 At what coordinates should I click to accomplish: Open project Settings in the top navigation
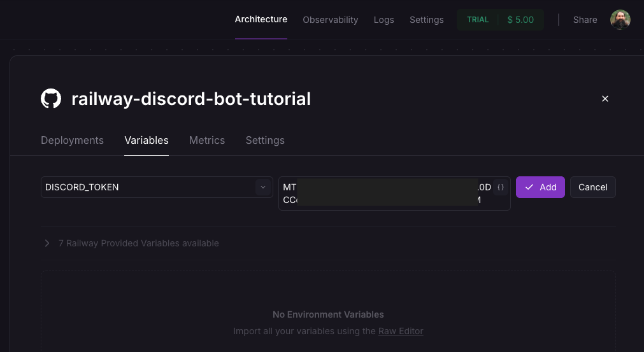tap(426, 20)
